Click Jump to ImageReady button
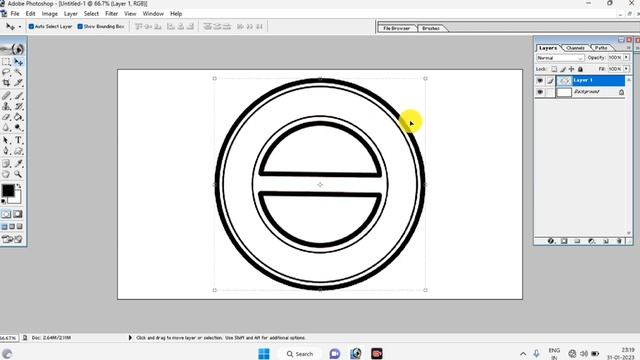 tap(12, 239)
